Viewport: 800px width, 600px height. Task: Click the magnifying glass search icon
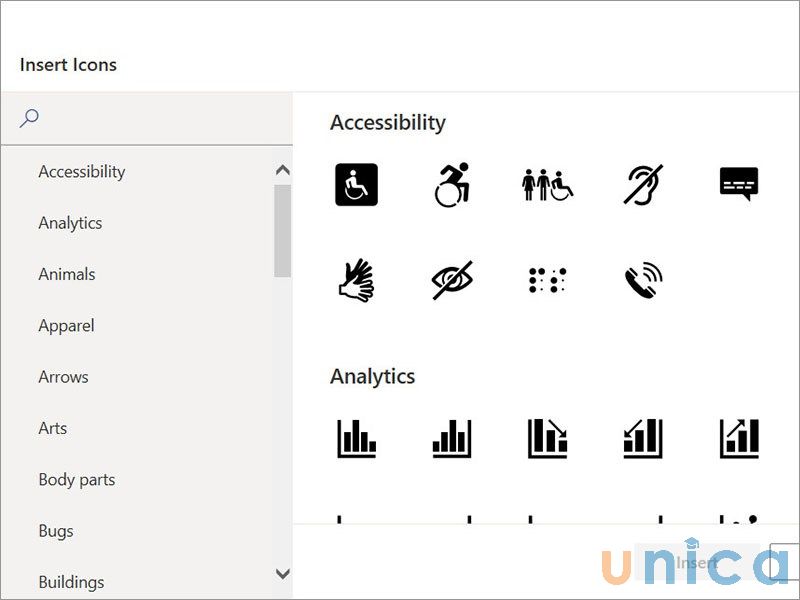(x=29, y=117)
